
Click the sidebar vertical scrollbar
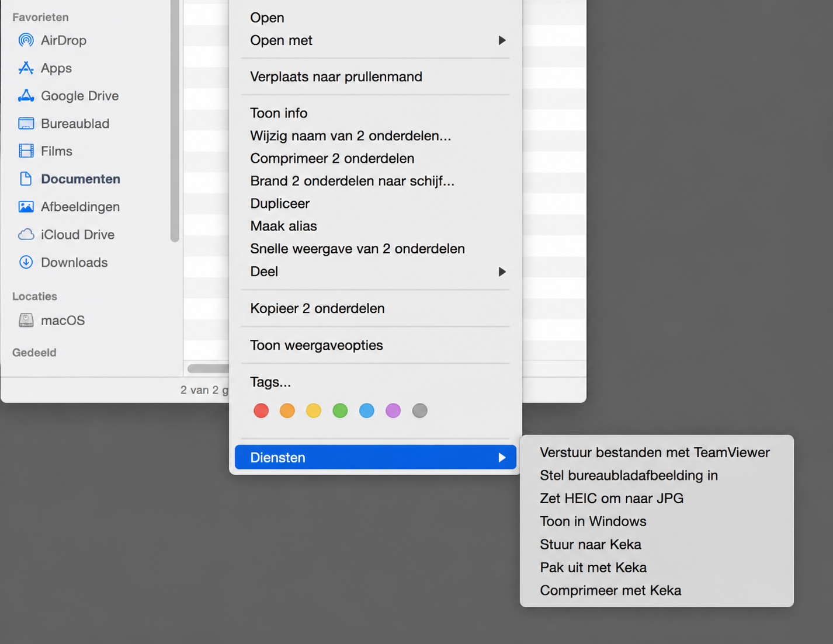tap(174, 120)
